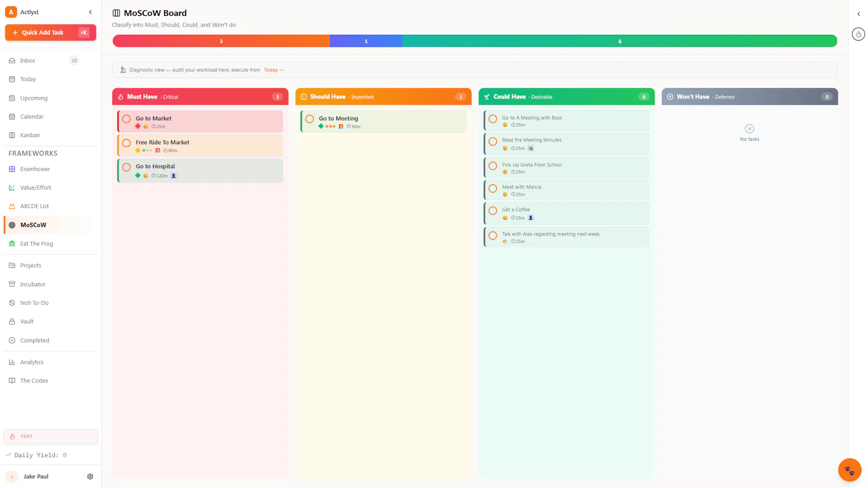Screen dimensions: 868x488
Task: Click the Should Have column header
Action: pos(383,97)
